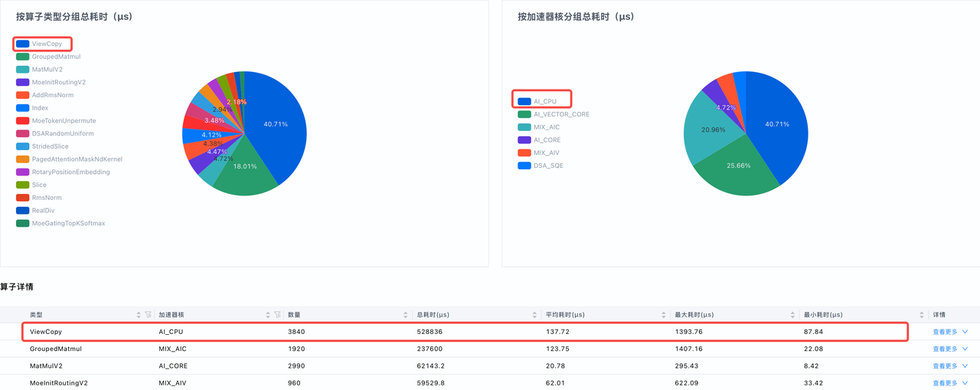Open 查看更多 for the MoeInitRoutingV2 row

(945, 383)
